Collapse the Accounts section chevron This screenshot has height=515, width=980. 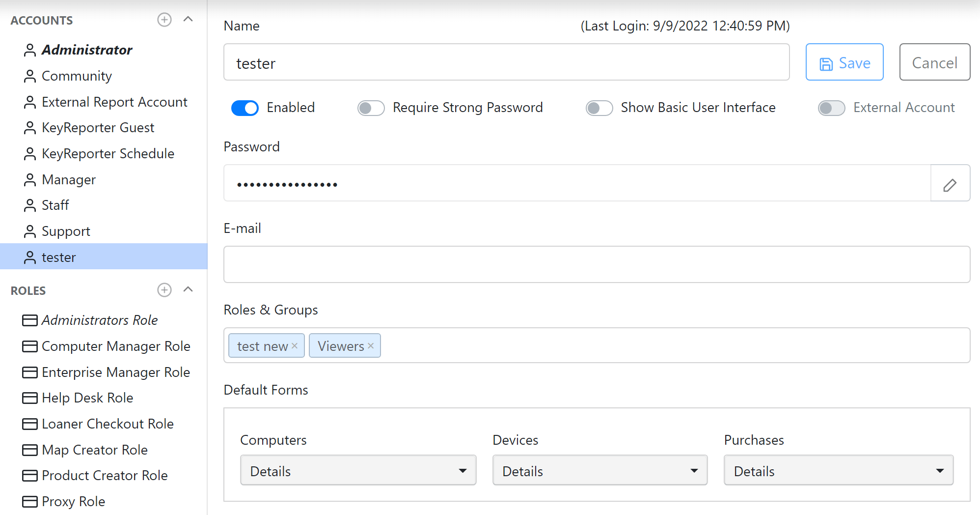tap(188, 20)
